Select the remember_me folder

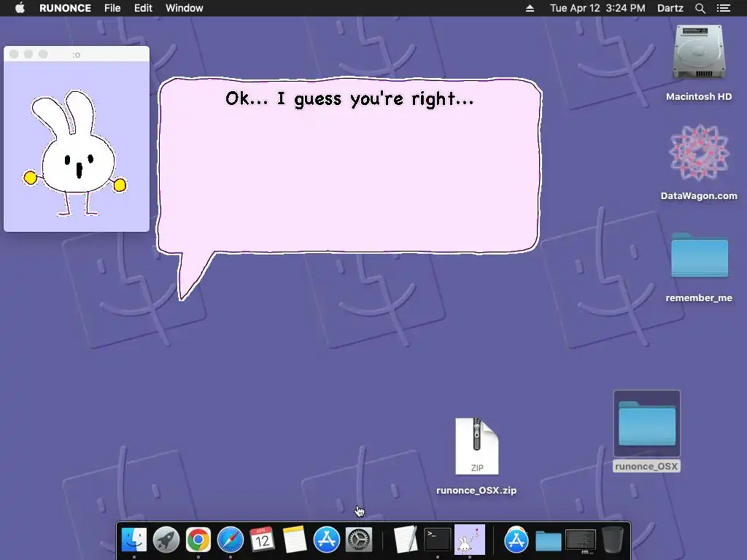700,255
